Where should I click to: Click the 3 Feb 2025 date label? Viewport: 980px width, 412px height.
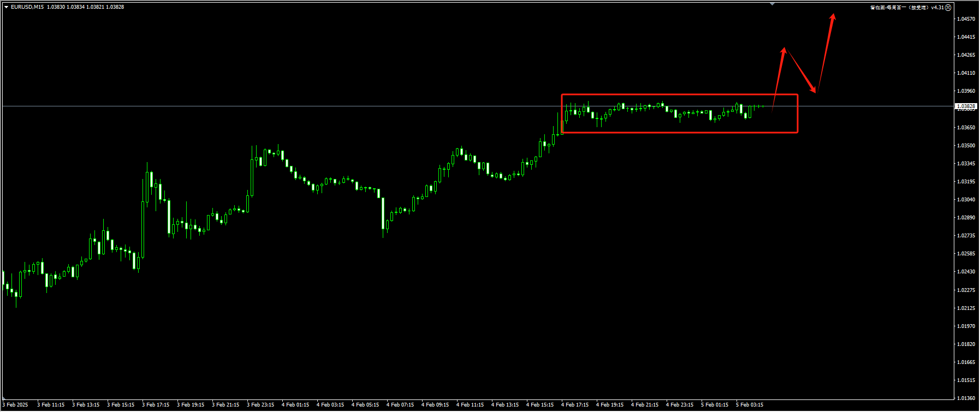tap(15, 405)
